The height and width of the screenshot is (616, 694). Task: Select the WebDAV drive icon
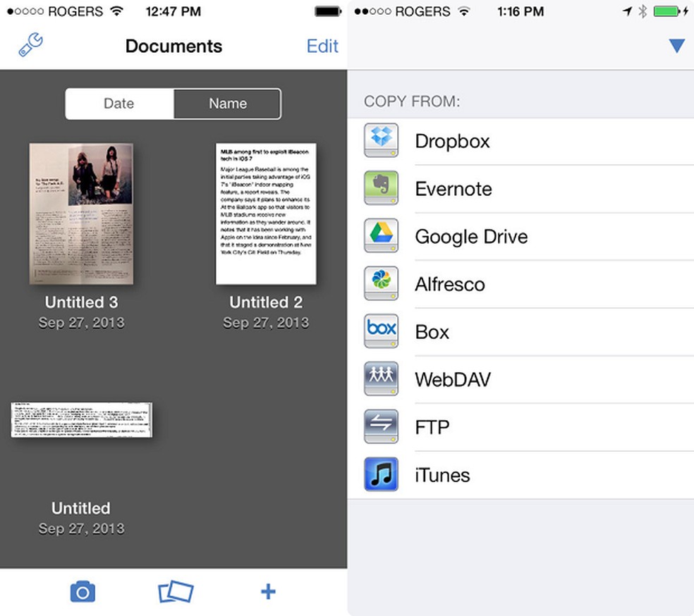(x=381, y=378)
